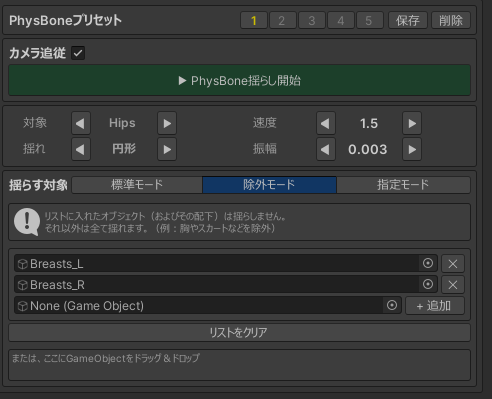This screenshot has height=399, width=492.
Task: Open the object picker for None (Game Object)
Action: click(392, 305)
